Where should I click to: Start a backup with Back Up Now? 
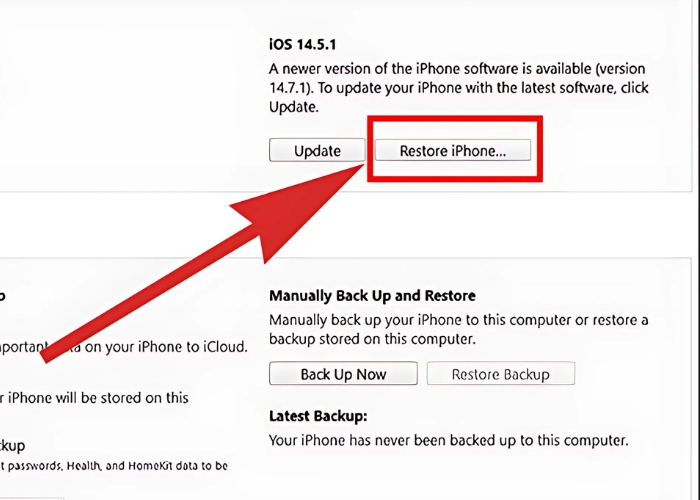tap(343, 374)
